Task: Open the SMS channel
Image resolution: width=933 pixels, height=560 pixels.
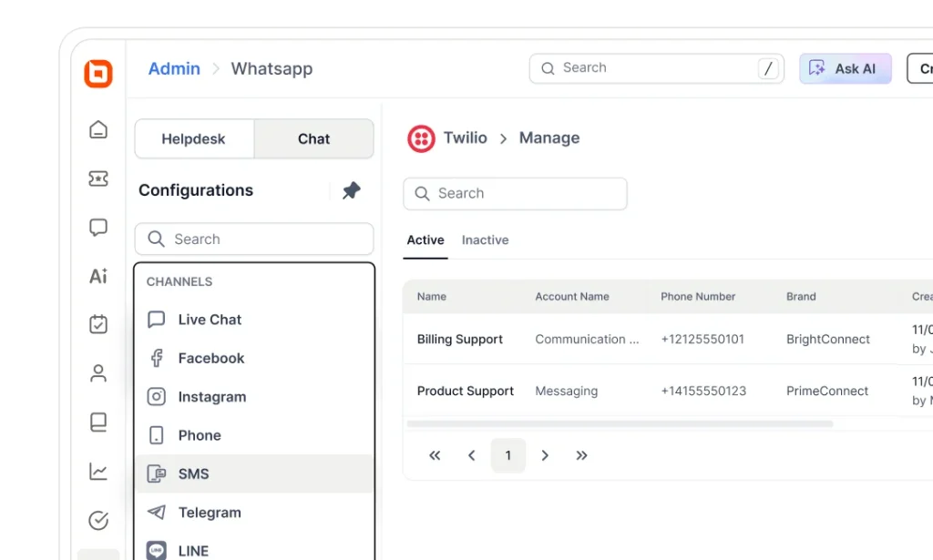Action: pos(254,473)
